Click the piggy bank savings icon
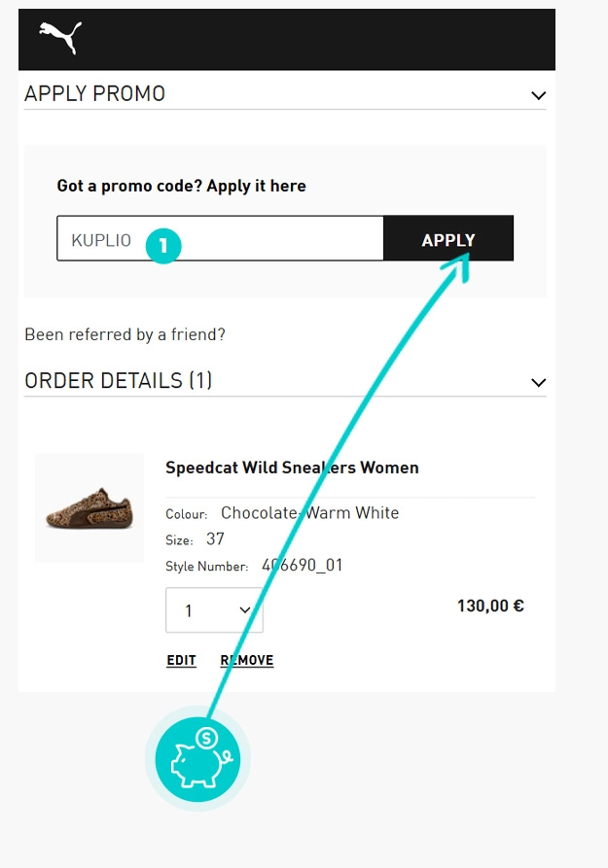This screenshot has width=608, height=868. [x=197, y=758]
